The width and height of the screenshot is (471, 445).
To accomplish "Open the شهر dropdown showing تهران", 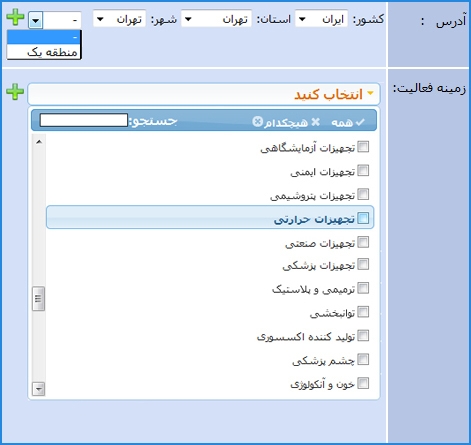I will [x=119, y=19].
